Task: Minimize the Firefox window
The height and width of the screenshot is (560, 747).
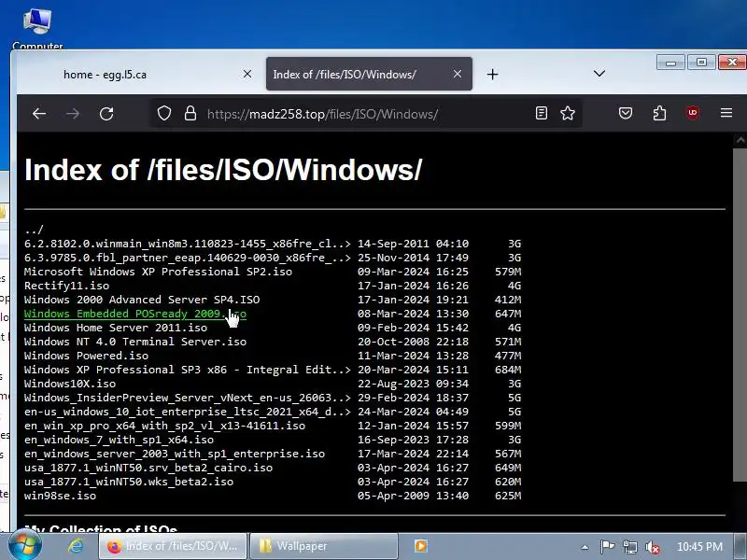Action: (x=670, y=63)
